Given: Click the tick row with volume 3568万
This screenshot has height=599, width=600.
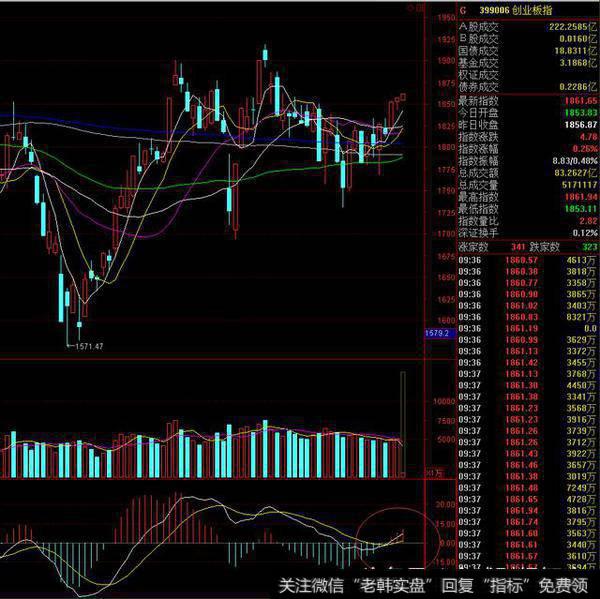Looking at the screenshot, I should 528,408.
